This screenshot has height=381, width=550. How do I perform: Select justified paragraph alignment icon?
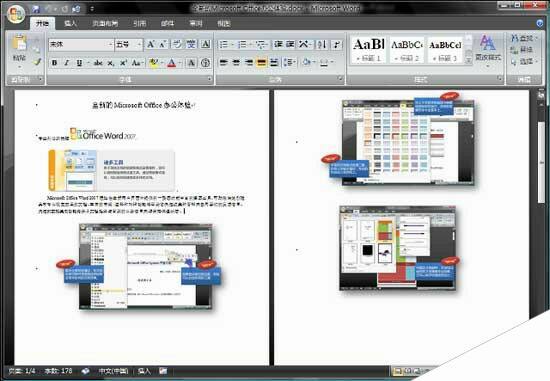click(261, 63)
